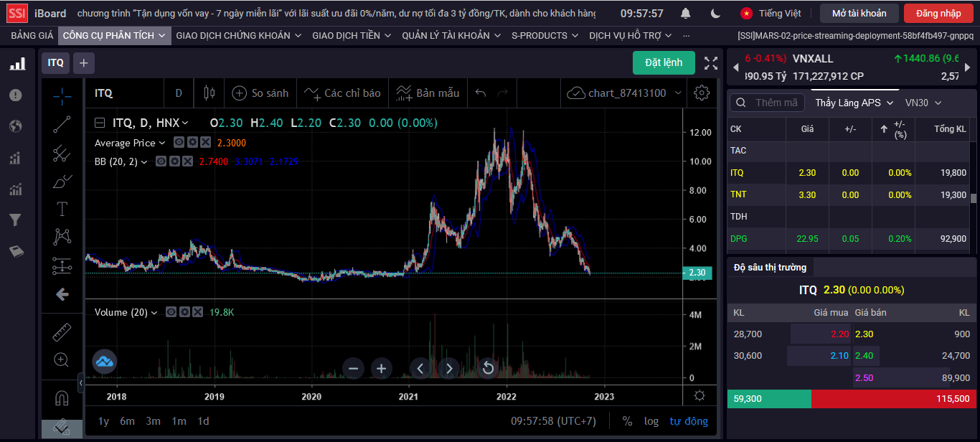Open the chart settings gear
The image size is (980, 442).
[x=702, y=93]
